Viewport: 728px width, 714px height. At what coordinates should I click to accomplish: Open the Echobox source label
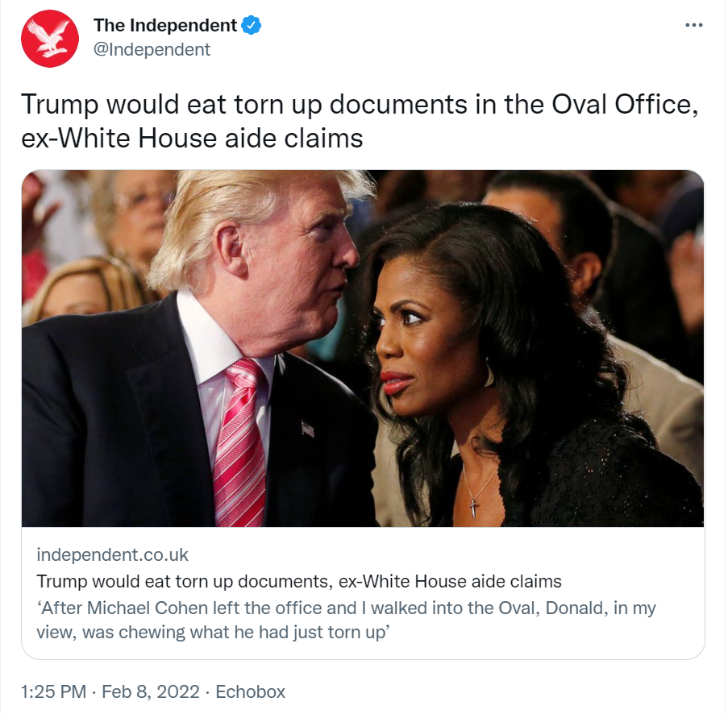point(250,691)
